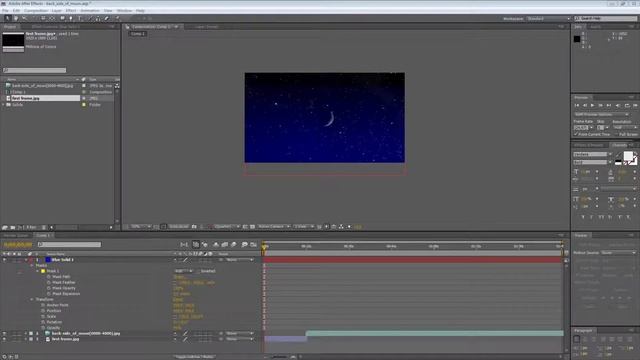Expand the Solids folder in Project panel
The width and height of the screenshot is (640, 360).
4,105
